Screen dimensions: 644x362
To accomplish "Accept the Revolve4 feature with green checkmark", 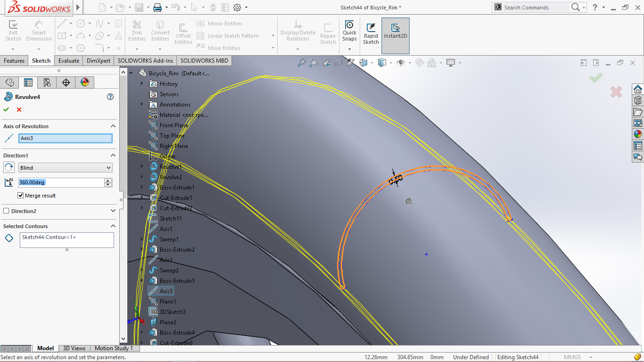I will [6, 109].
